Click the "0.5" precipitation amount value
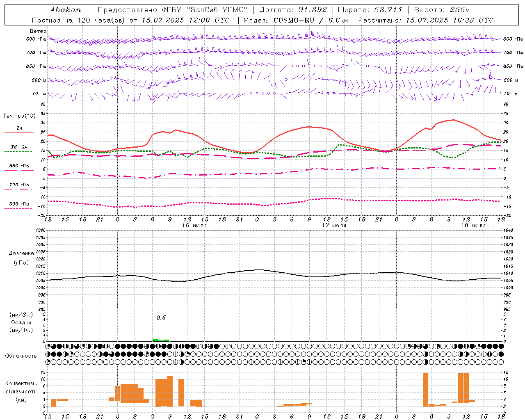The width and height of the screenshot is (525, 420). pos(161,317)
